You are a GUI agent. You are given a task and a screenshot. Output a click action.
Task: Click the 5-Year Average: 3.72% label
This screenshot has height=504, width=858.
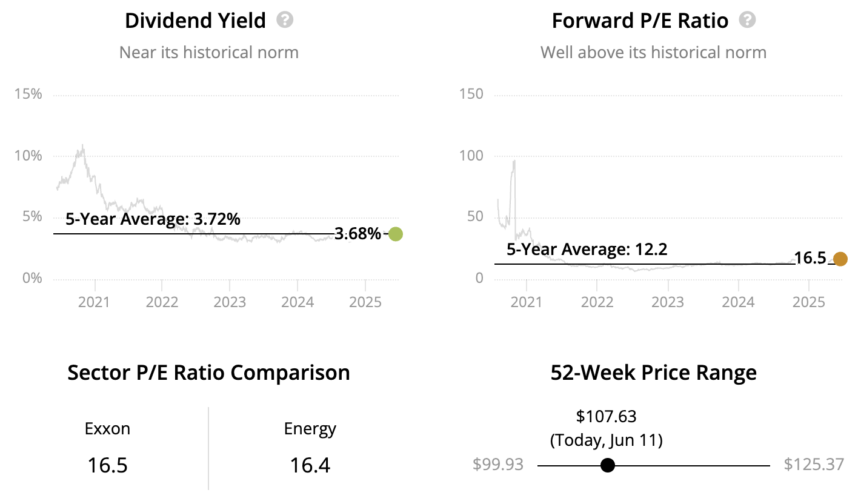coord(153,219)
